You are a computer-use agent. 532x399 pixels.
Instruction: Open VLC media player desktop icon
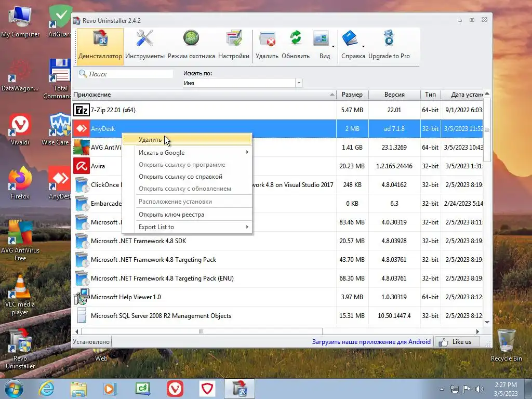click(20, 295)
